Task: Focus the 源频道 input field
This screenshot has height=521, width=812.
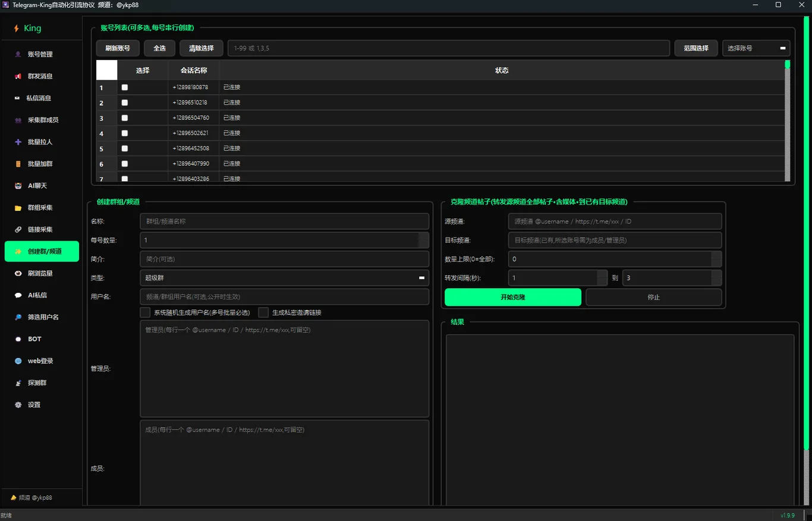Action: tap(615, 221)
